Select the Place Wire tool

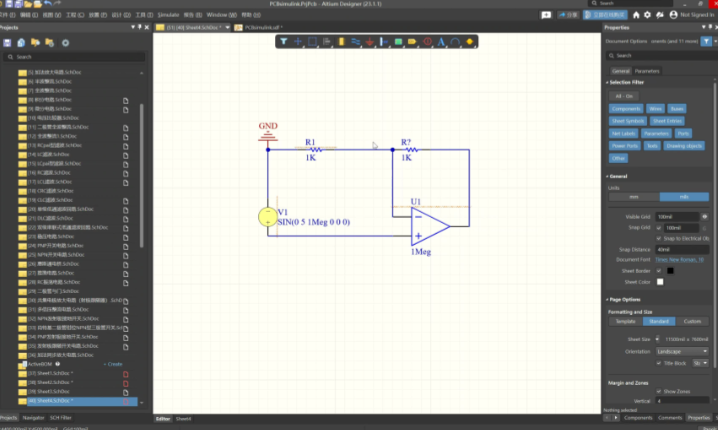click(355, 42)
